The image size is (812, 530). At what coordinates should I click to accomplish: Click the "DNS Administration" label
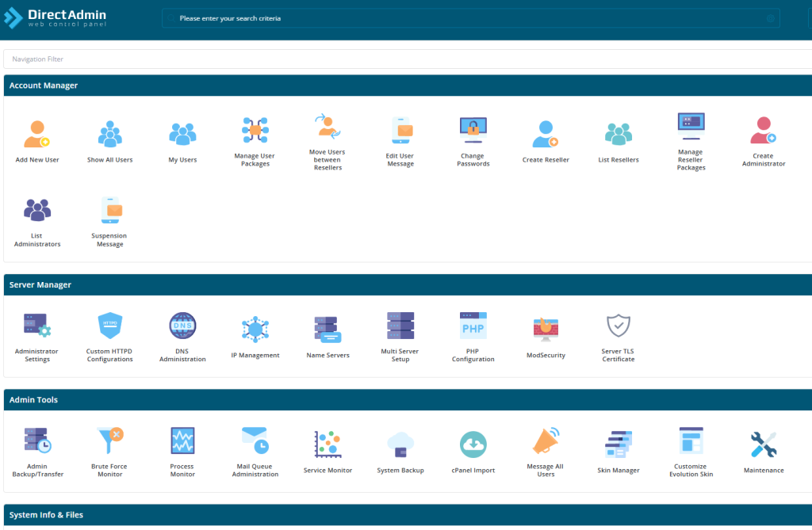[x=183, y=355]
